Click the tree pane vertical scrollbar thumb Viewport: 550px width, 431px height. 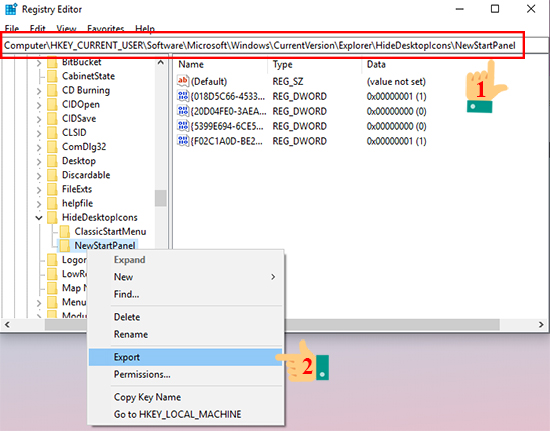(x=161, y=198)
